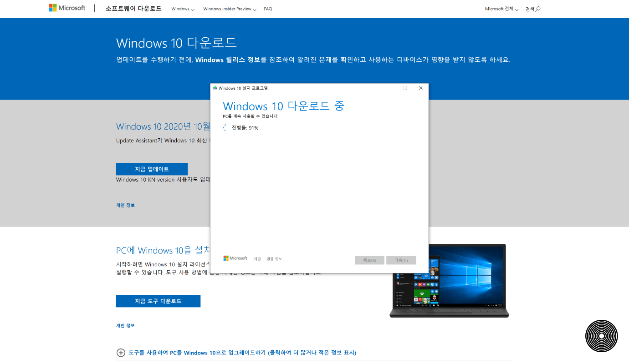Click the 지금 도구 다운로드 button
This screenshot has width=629, height=364.
[x=158, y=301]
